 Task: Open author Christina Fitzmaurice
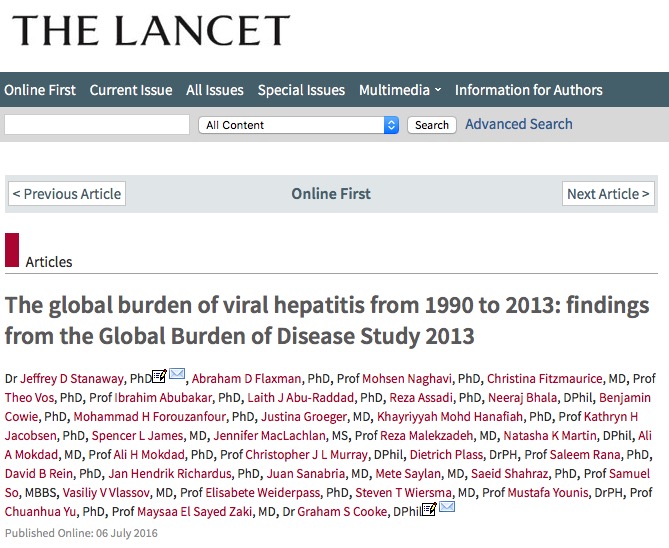[544, 379]
